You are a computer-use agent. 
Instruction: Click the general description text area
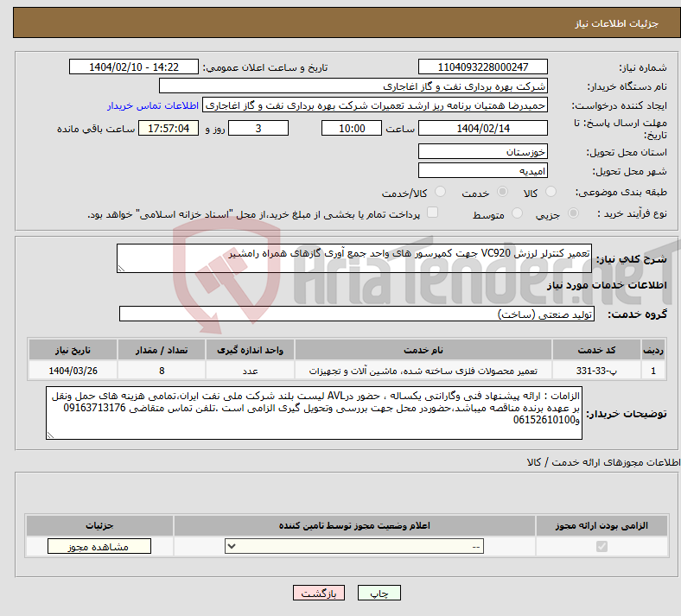coord(354,258)
